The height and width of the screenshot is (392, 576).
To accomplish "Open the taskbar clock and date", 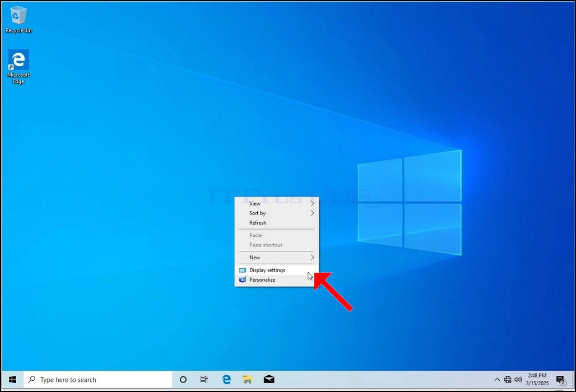I will (x=537, y=380).
